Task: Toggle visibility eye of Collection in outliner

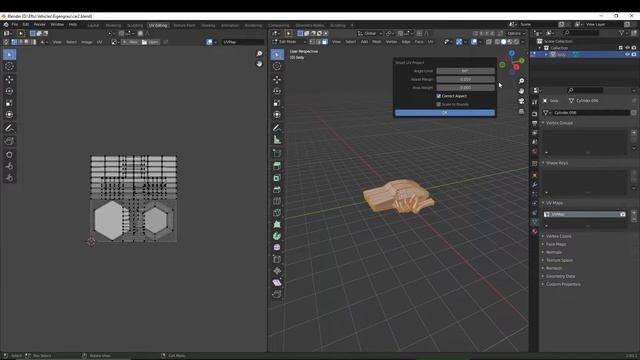Action: 627,48
